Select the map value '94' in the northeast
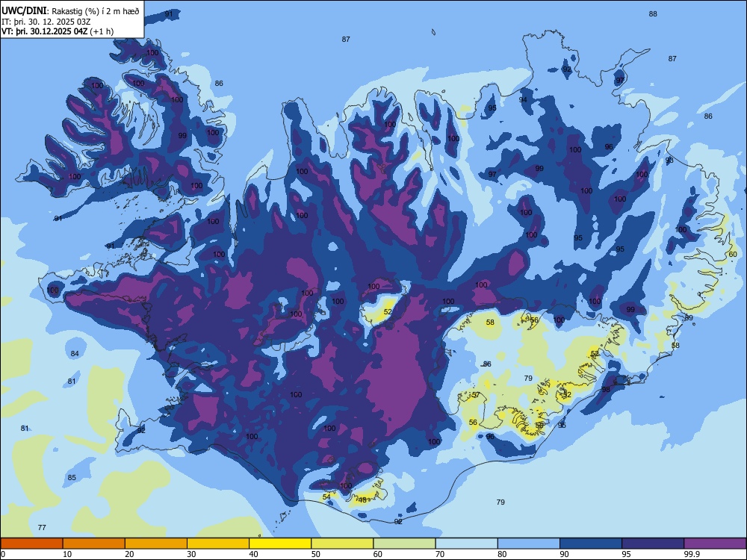 click(x=523, y=99)
